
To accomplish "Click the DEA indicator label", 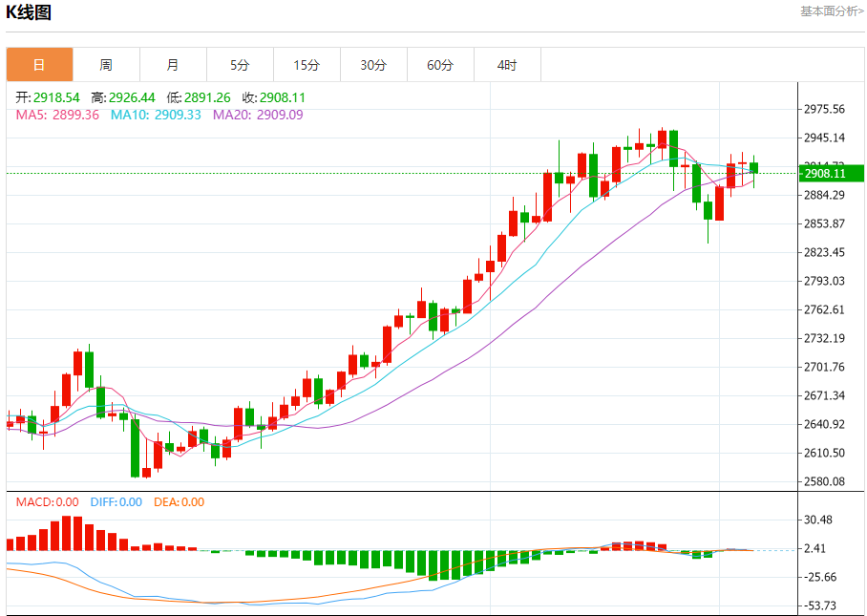I will (x=180, y=502).
